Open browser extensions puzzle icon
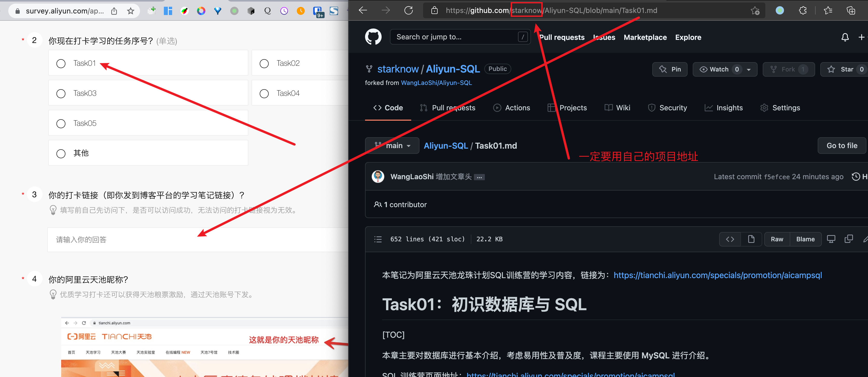868x377 pixels. [803, 10]
